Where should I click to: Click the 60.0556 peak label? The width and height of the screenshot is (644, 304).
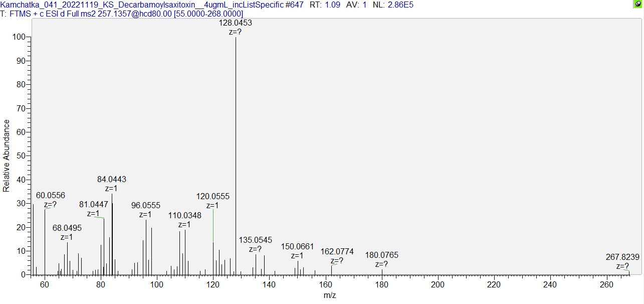pos(51,195)
